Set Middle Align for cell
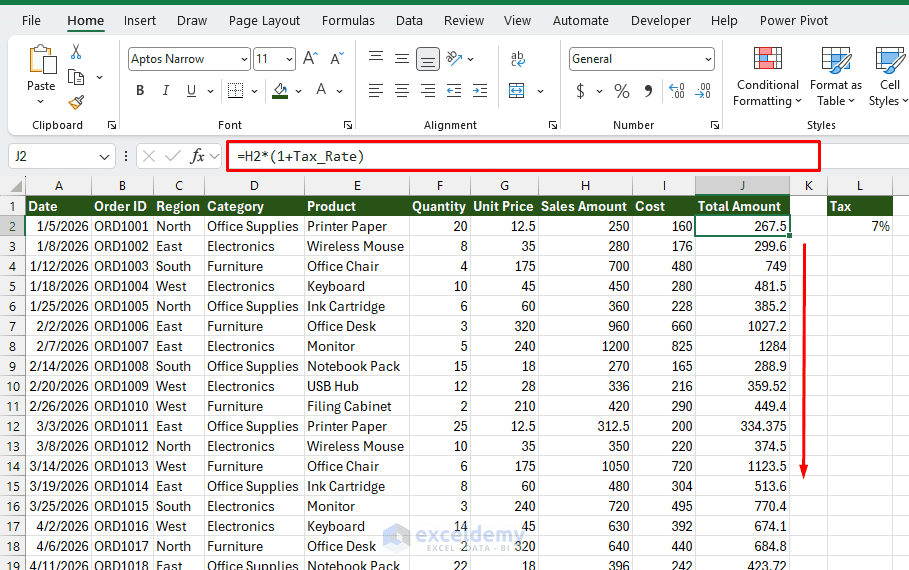Screen dimensions: 909x570 tap(402, 58)
